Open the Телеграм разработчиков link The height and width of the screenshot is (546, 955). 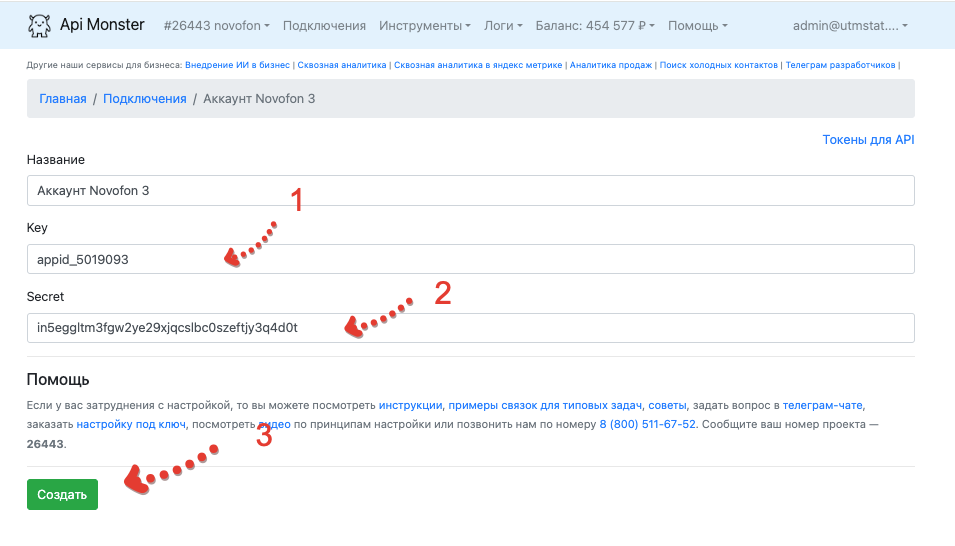840,65
